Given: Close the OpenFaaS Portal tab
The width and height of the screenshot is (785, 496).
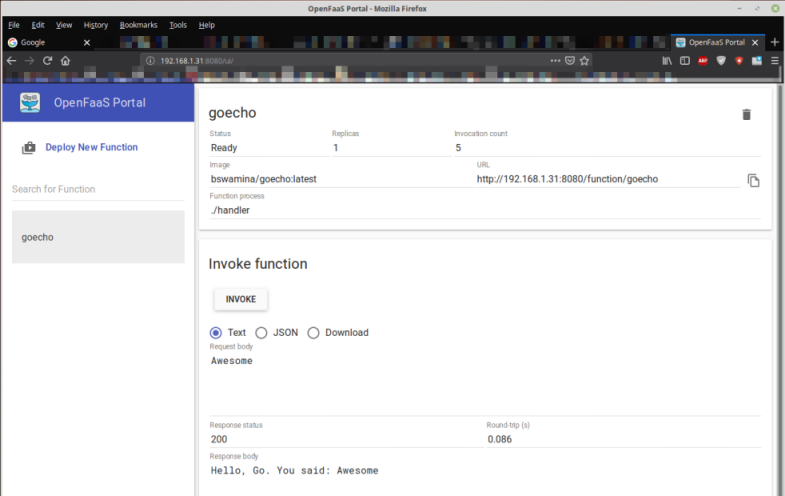Looking at the screenshot, I should pyautogui.click(x=755, y=43).
